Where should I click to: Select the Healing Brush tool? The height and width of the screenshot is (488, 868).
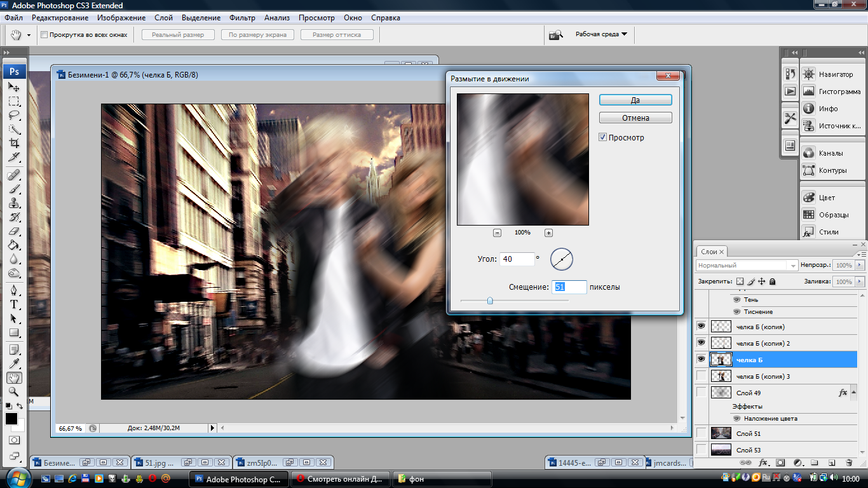[14, 175]
